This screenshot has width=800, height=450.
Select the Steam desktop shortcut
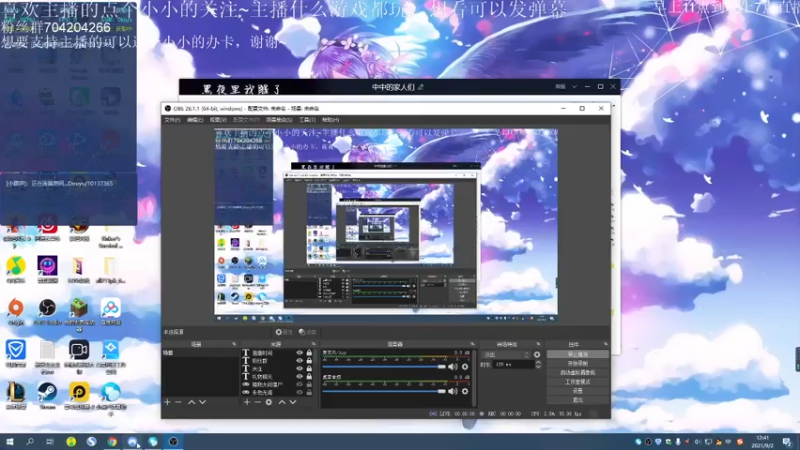47,396
